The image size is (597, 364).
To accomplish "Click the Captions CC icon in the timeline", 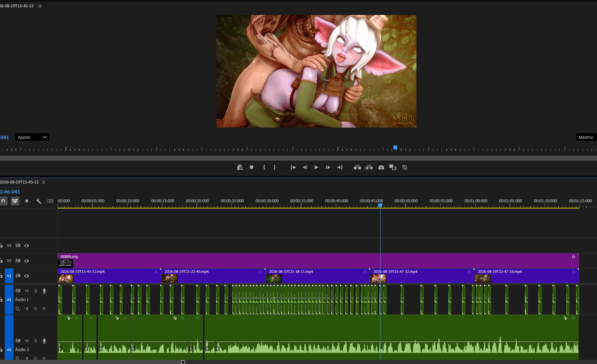I will tap(50, 201).
